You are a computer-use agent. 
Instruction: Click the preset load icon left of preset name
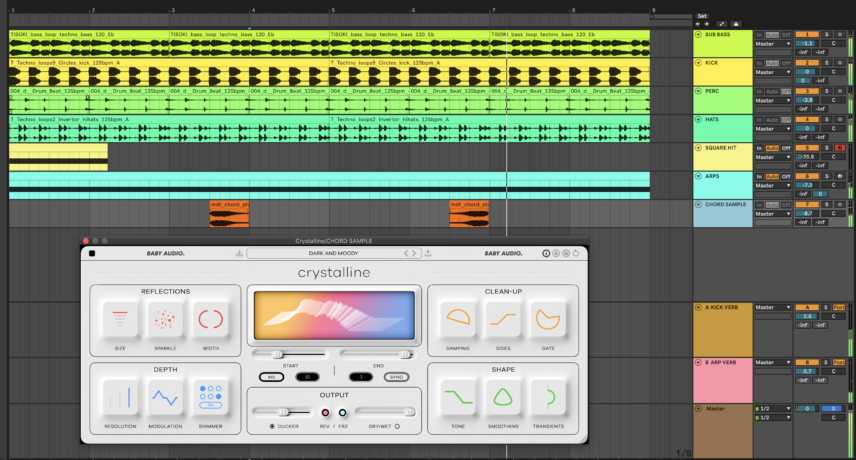tap(239, 253)
